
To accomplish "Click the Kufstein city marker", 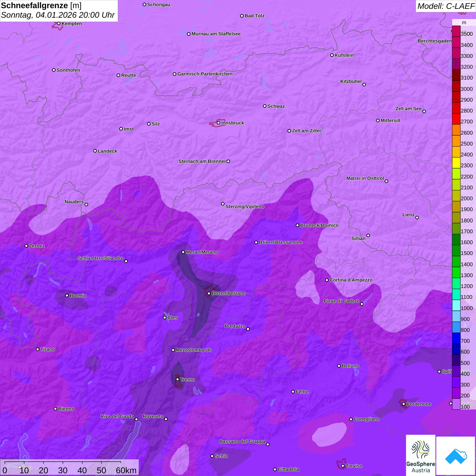I will (332, 55).
